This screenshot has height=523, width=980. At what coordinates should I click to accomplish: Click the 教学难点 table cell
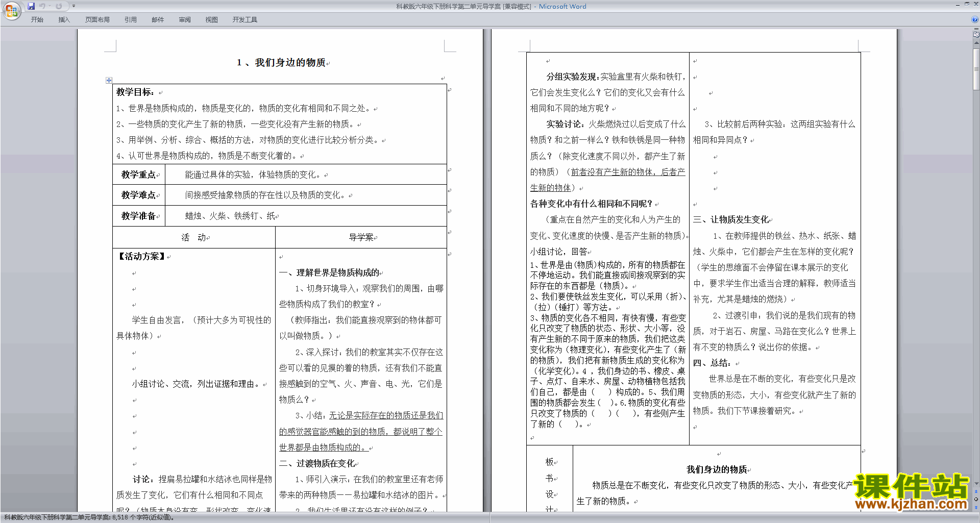coord(139,195)
